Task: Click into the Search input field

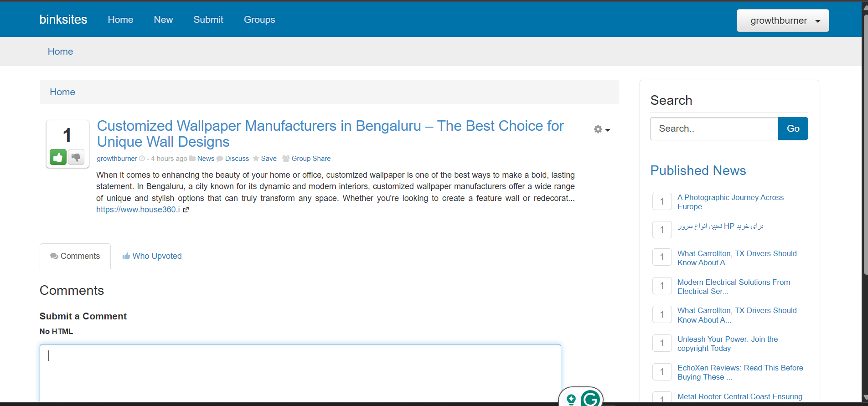Action: click(713, 128)
